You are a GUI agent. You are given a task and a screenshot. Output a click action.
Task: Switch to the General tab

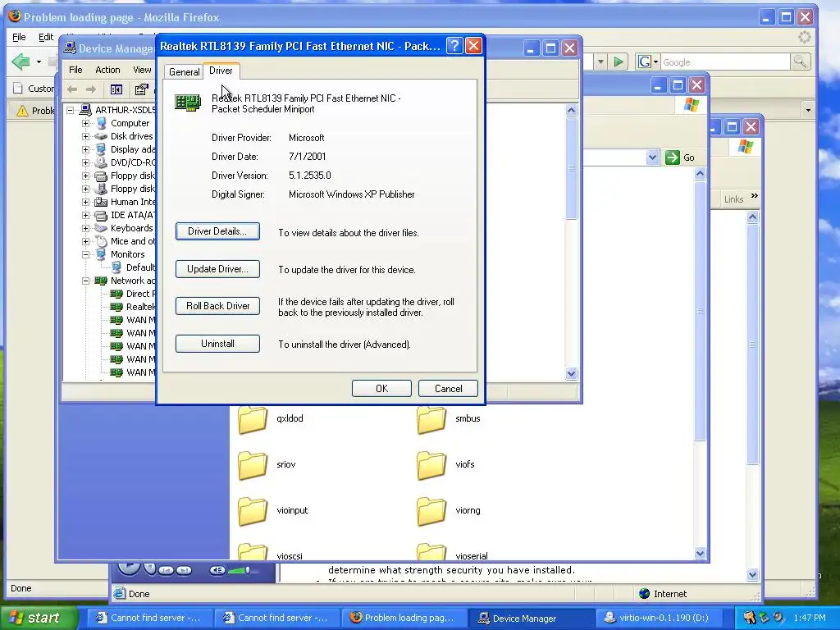[184, 72]
